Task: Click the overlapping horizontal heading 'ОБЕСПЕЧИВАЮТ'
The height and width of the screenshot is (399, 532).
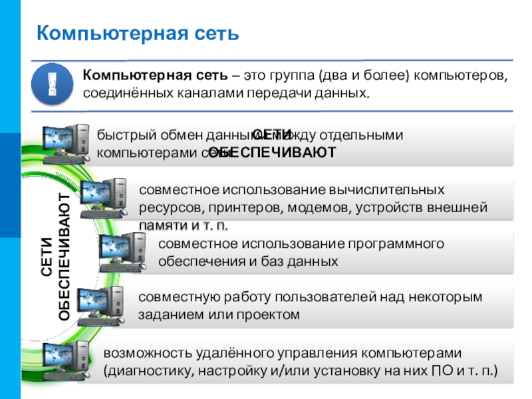Action: coord(272,152)
